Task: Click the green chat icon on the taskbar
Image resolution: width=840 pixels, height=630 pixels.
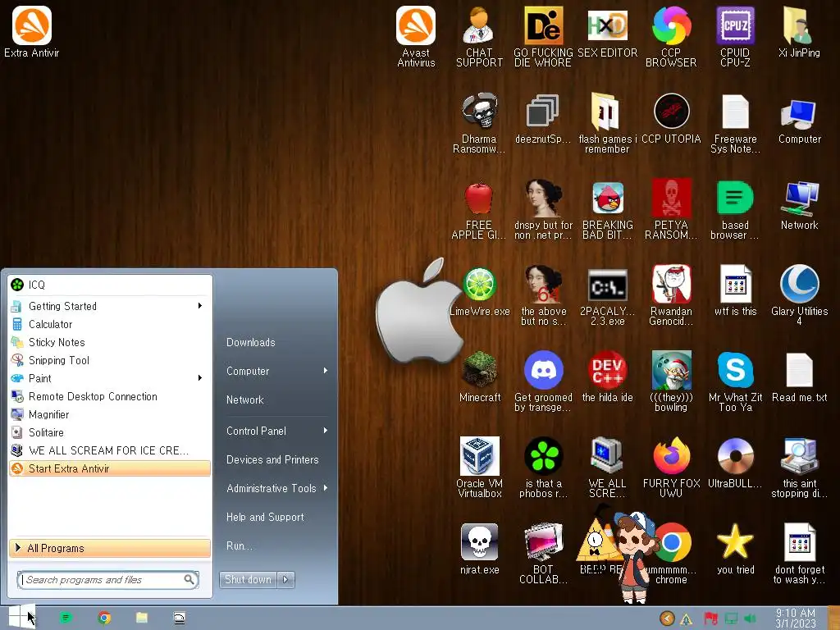Action: pyautogui.click(x=66, y=618)
